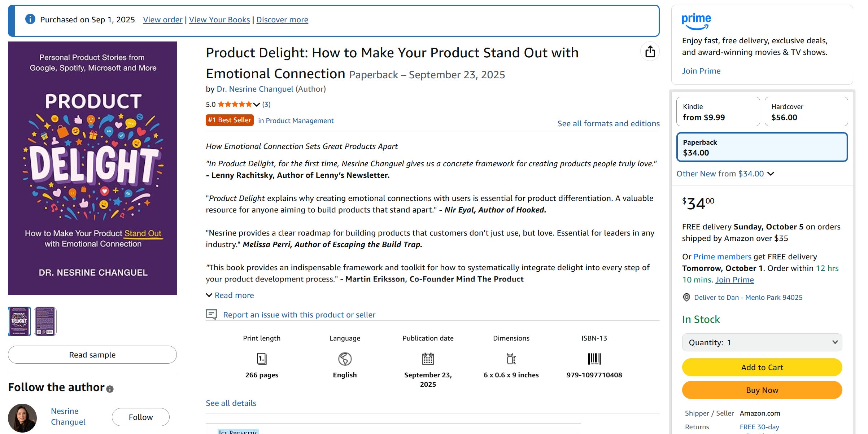Click the In Stock status text

701,319
